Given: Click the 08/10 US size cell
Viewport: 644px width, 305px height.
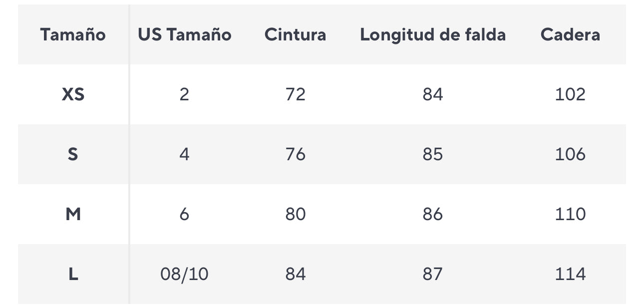Looking at the screenshot, I should [185, 274].
